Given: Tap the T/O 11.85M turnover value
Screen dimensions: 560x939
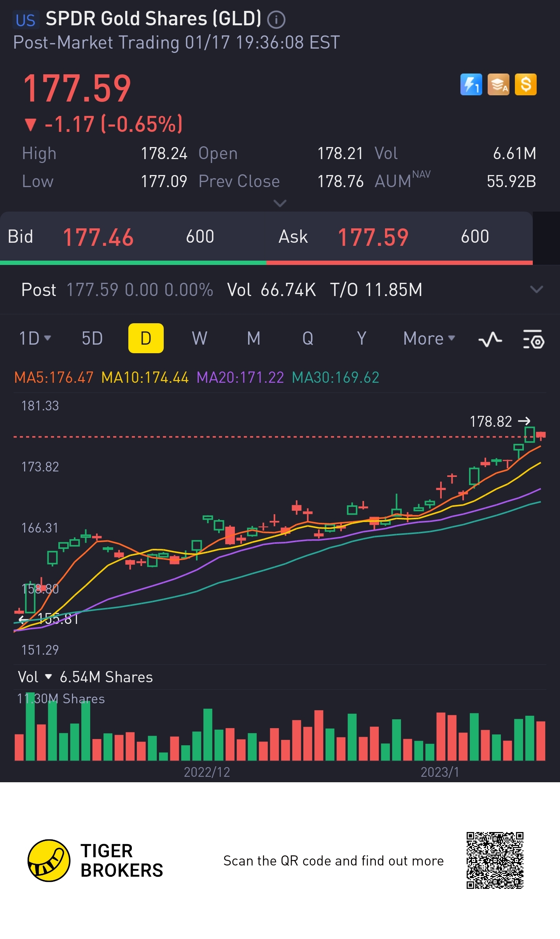Looking at the screenshot, I should [x=376, y=290].
